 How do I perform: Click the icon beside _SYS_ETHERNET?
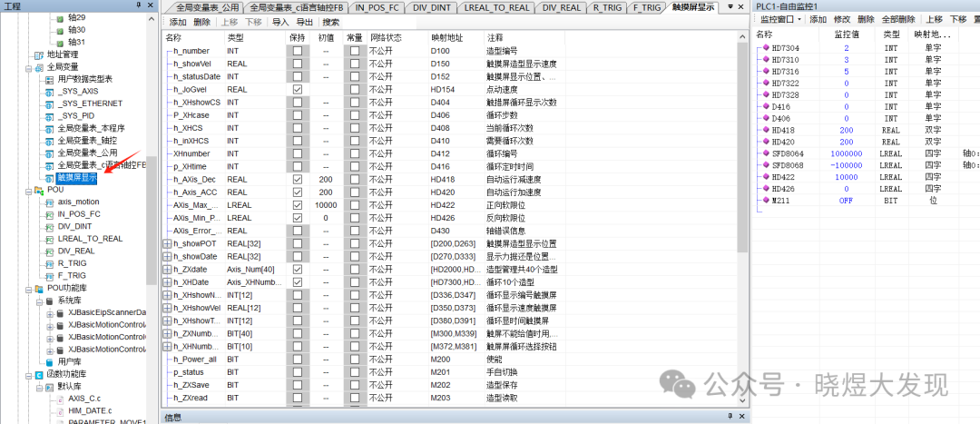[x=49, y=104]
